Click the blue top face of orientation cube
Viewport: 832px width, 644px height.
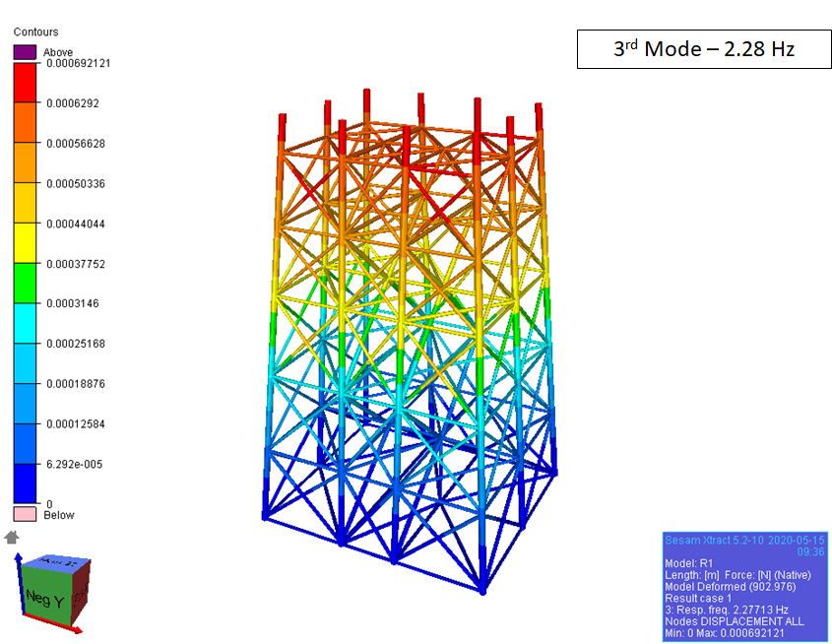[58, 563]
